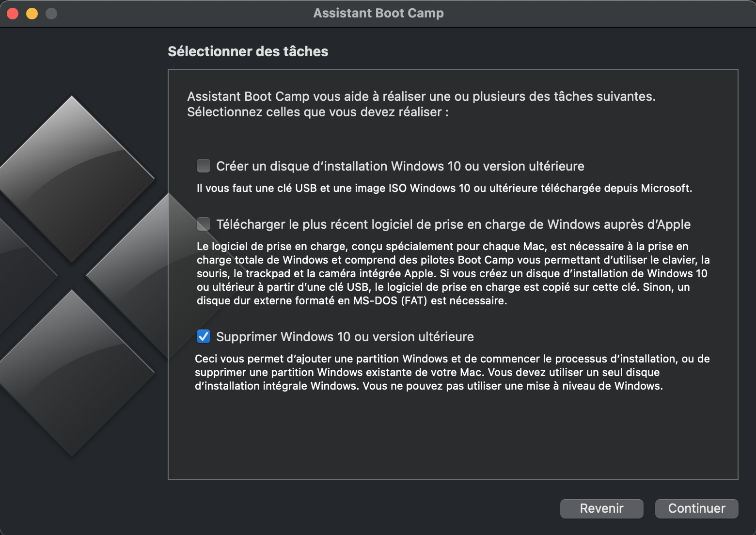
Task: Click the Assistant Boot Camp window title
Action: [x=378, y=13]
